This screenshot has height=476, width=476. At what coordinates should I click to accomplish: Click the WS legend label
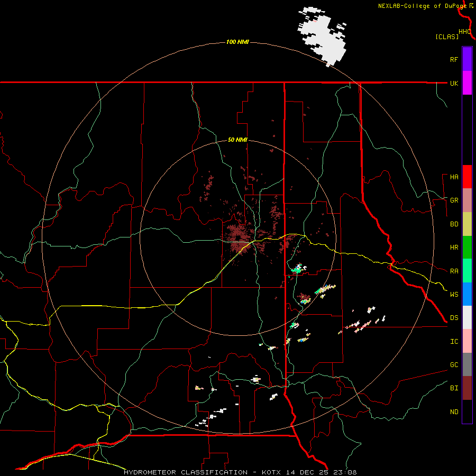point(454,295)
